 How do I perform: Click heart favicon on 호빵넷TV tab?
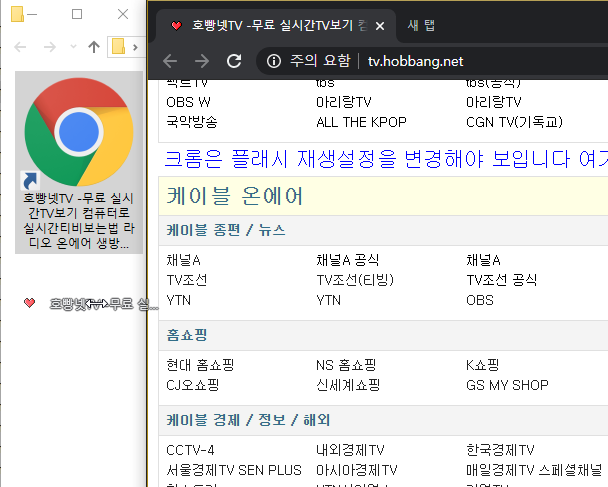(176, 26)
